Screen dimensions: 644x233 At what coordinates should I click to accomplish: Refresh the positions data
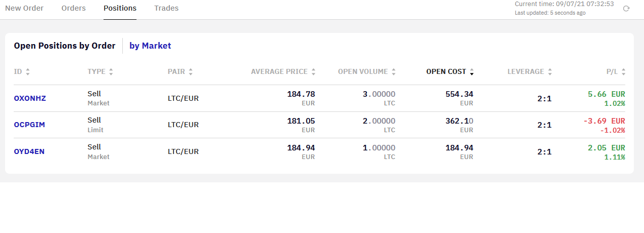pos(626,9)
